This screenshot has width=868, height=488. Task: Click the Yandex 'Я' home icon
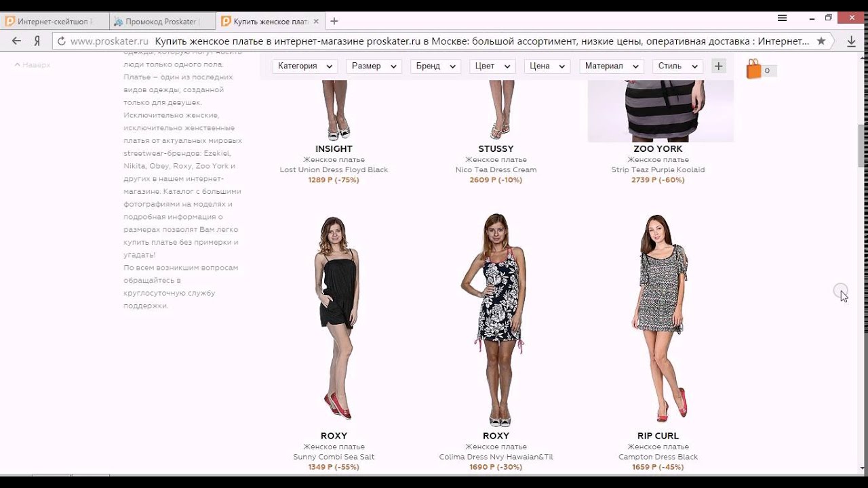37,41
